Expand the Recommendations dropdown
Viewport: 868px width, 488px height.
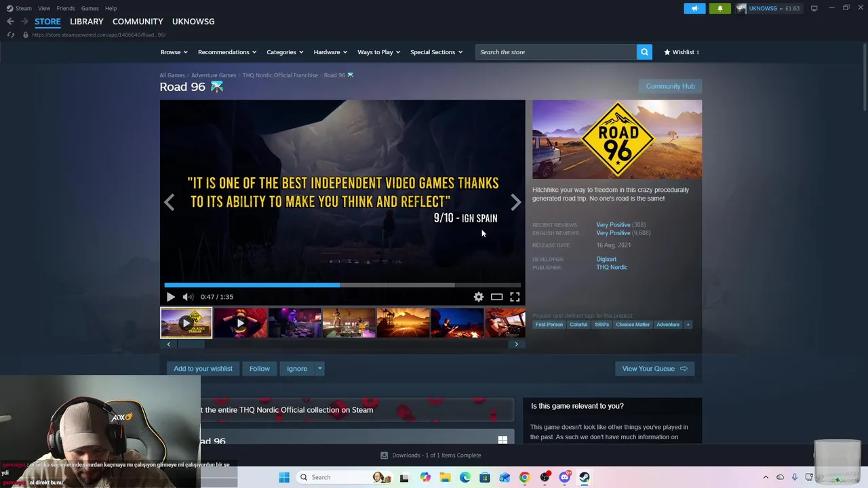(x=227, y=52)
